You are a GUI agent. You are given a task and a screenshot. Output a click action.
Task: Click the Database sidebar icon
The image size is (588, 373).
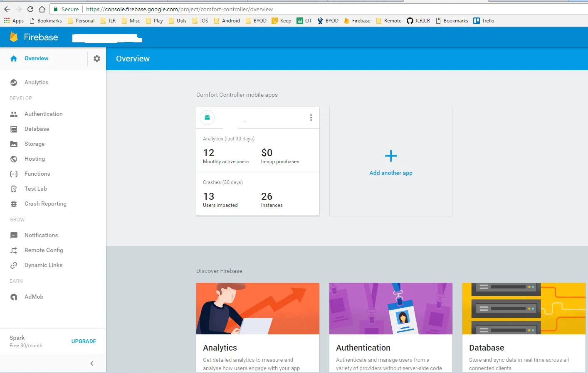tap(14, 129)
